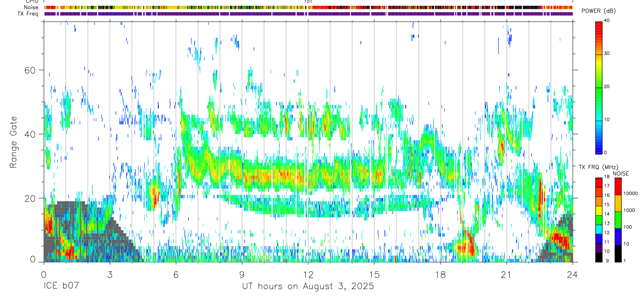The image size is (644, 297).
Task: Click the '151' CPID value at top
Action: 308,2
